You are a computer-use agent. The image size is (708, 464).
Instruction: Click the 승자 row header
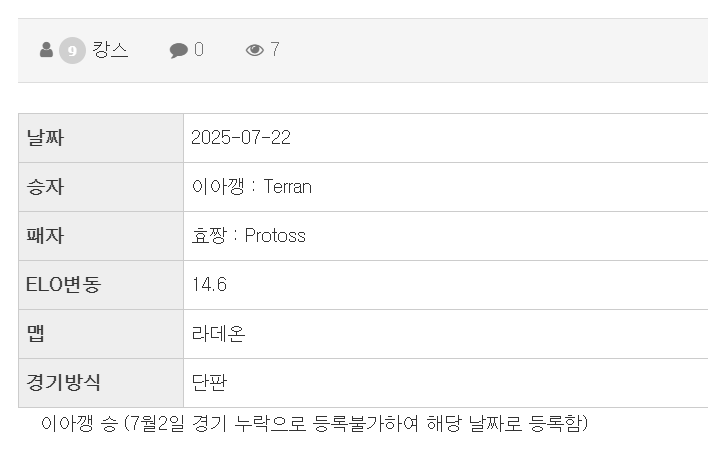tap(101, 187)
